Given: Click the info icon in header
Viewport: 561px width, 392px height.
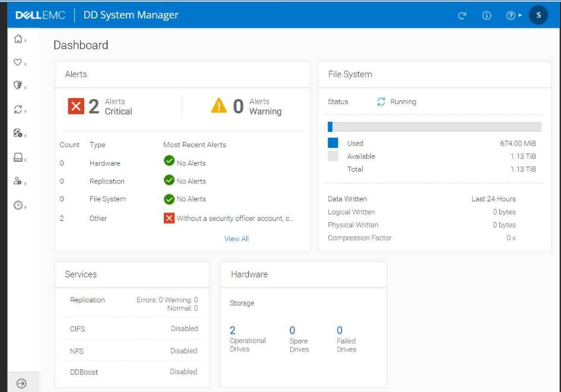Looking at the screenshot, I should (x=487, y=15).
